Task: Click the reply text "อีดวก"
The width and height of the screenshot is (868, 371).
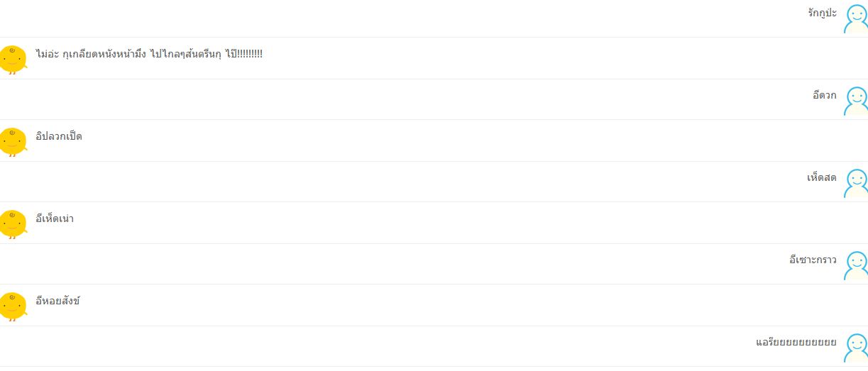Action: coord(825,95)
